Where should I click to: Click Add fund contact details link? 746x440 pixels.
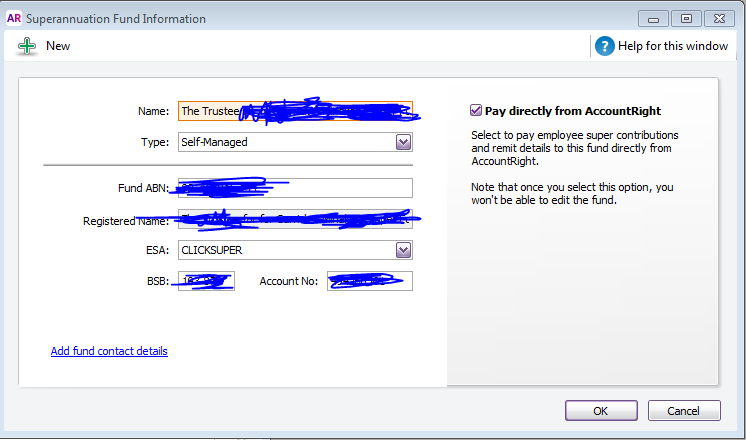(x=109, y=351)
